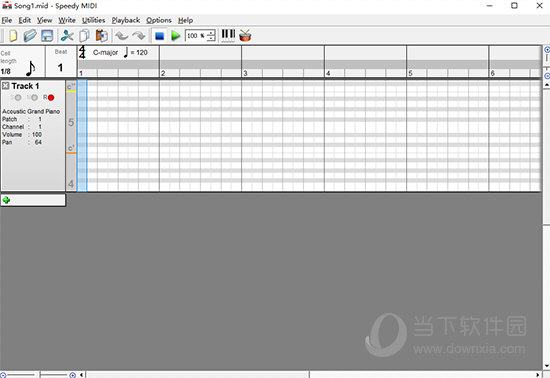
Task: Open a MIDI file with folder icon
Action: tap(30, 35)
